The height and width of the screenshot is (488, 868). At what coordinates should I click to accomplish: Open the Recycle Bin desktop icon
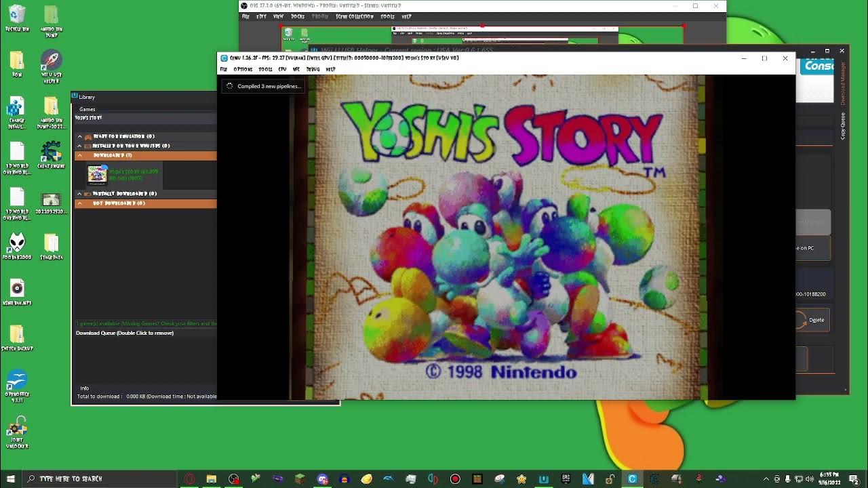(17, 18)
